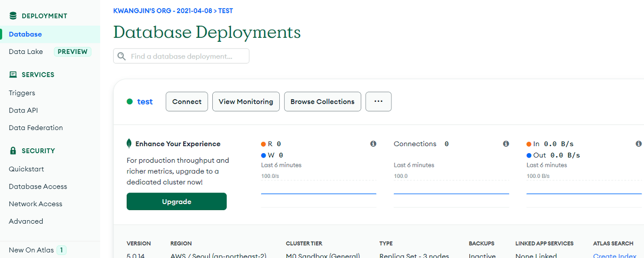Viewport: 644px width, 258px height.
Task: Click the Security lock icon
Action: 13,151
